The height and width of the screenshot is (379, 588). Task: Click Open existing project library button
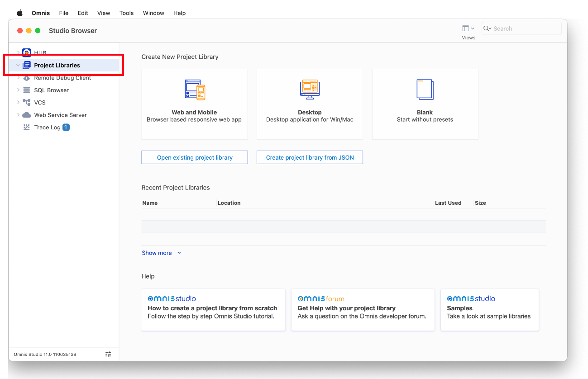(195, 157)
